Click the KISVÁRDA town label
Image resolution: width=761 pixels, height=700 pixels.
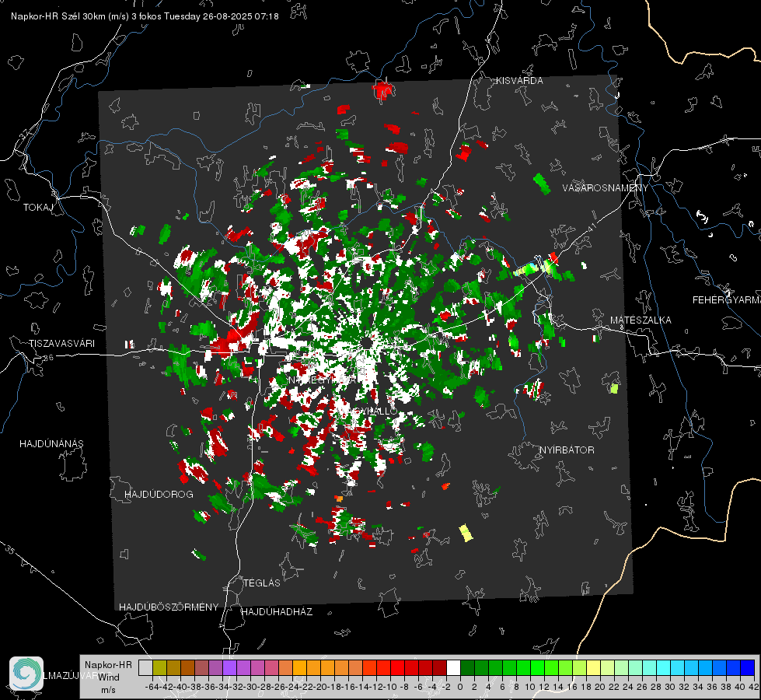tap(519, 81)
